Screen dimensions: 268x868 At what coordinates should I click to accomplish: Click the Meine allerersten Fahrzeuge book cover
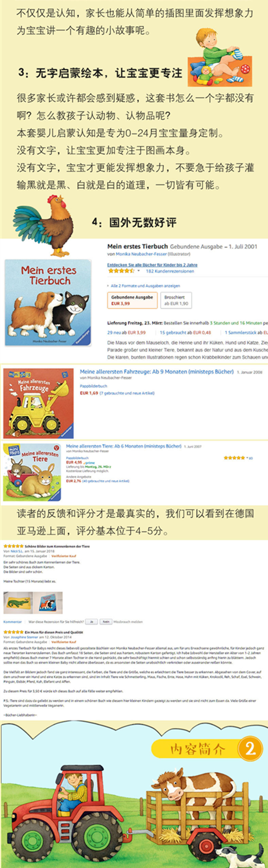tap(38, 404)
